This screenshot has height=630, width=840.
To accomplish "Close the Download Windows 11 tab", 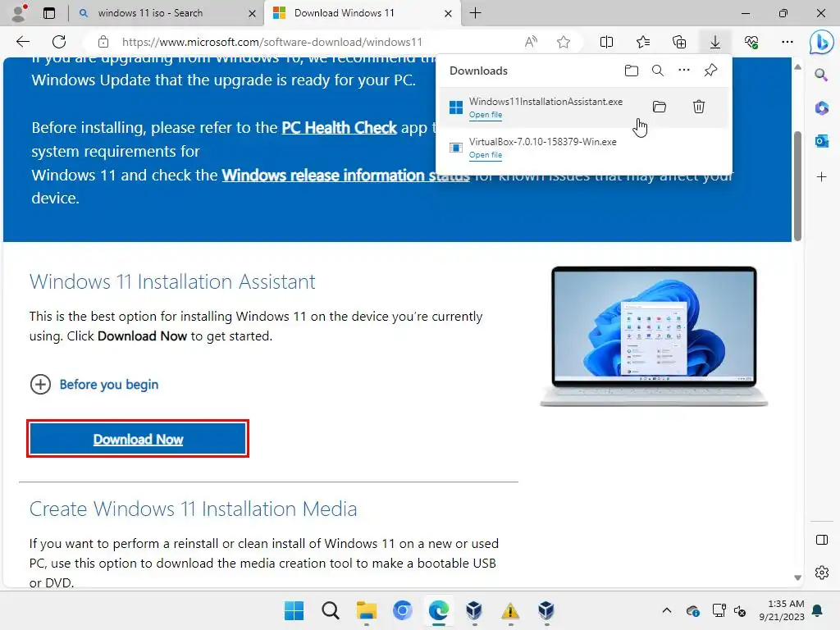I will (x=449, y=13).
